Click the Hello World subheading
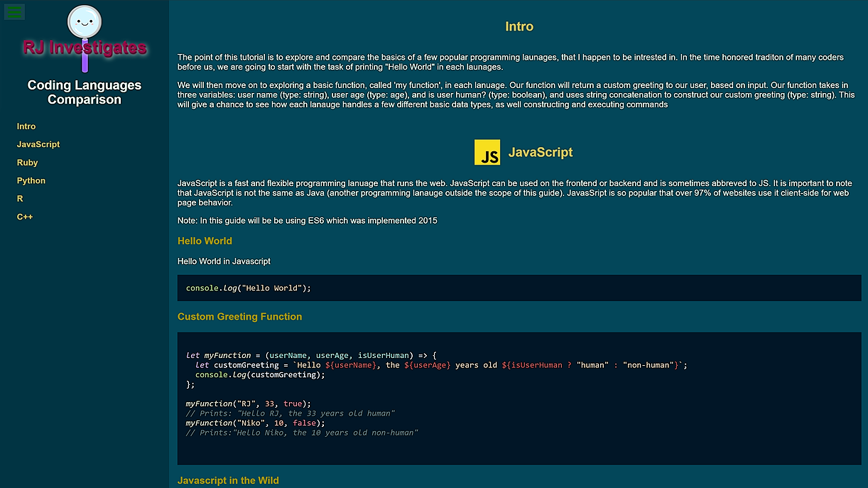The image size is (868, 488). pos(205,241)
